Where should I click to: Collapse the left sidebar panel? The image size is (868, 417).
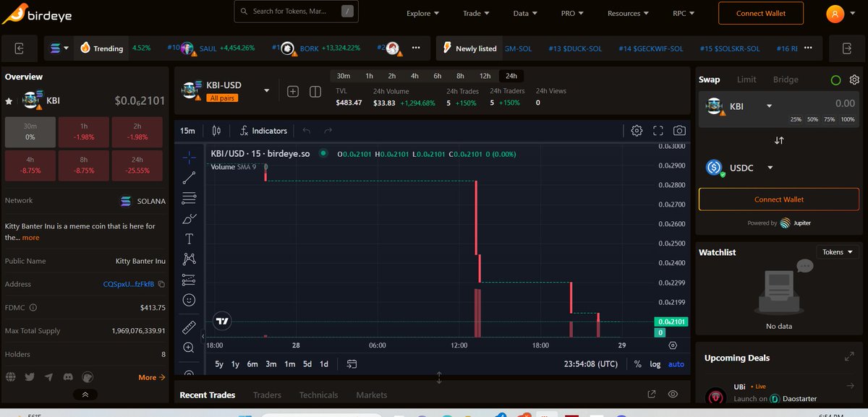pos(19,48)
